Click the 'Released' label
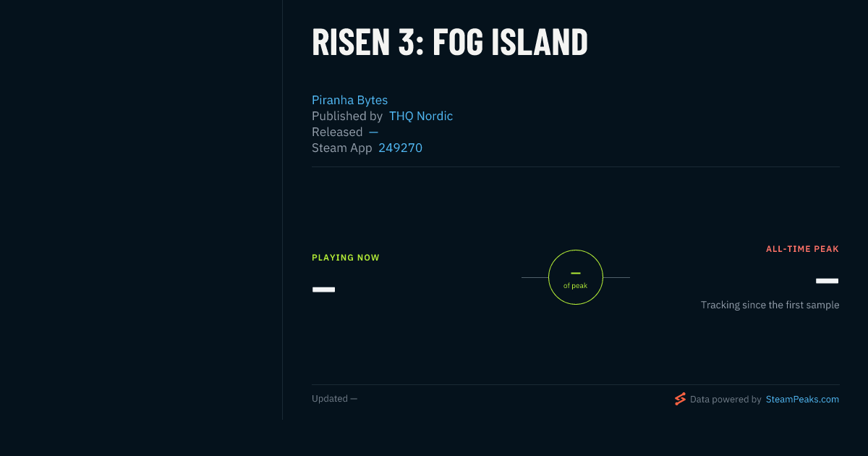This screenshot has width=868, height=456. pyautogui.click(x=337, y=132)
